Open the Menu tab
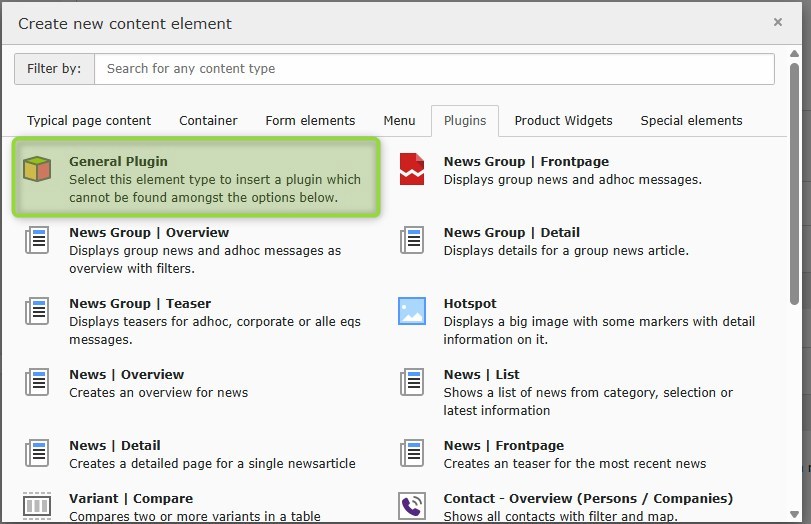This screenshot has height=524, width=811. pos(399,121)
